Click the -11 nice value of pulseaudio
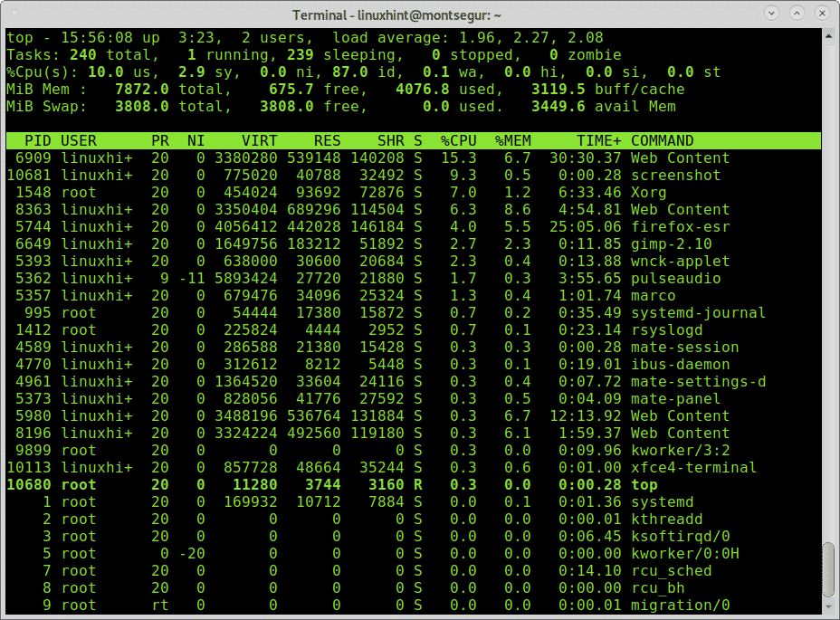Image resolution: width=840 pixels, height=620 pixels. (192, 278)
